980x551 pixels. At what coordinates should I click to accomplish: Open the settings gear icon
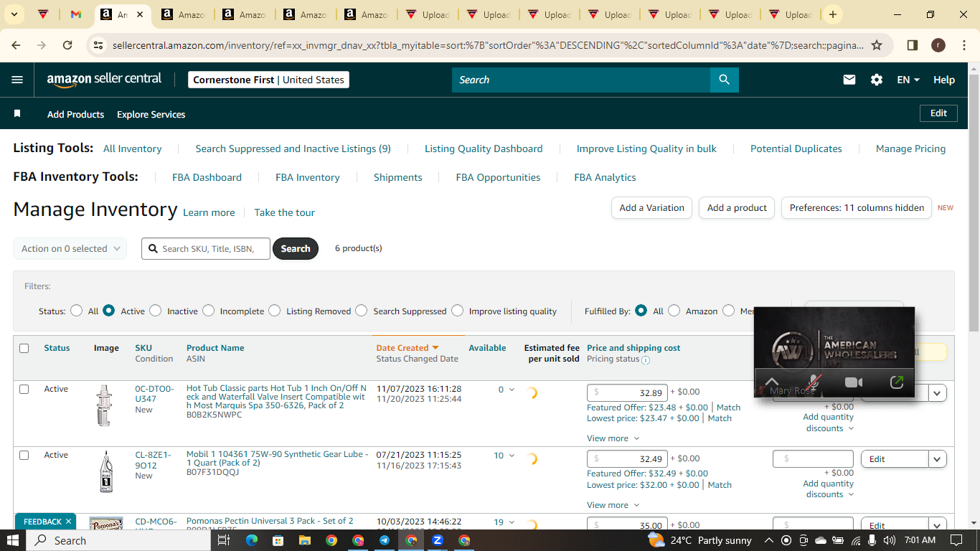877,80
